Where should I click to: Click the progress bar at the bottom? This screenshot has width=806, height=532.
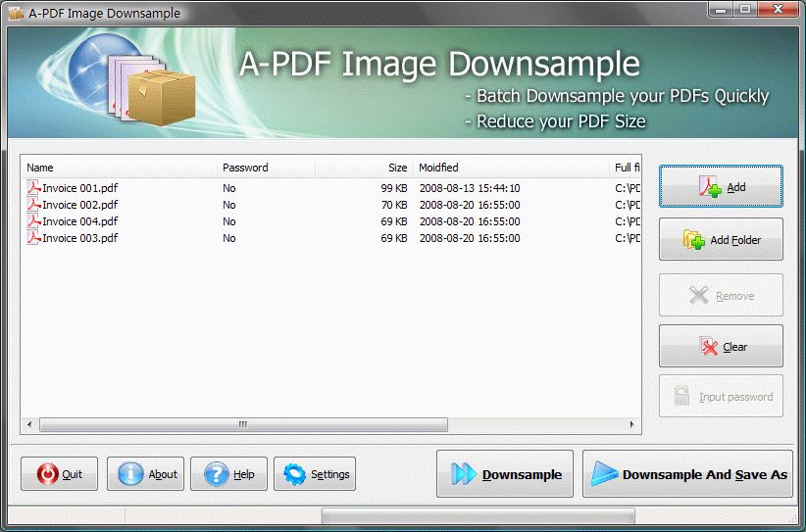(479, 515)
